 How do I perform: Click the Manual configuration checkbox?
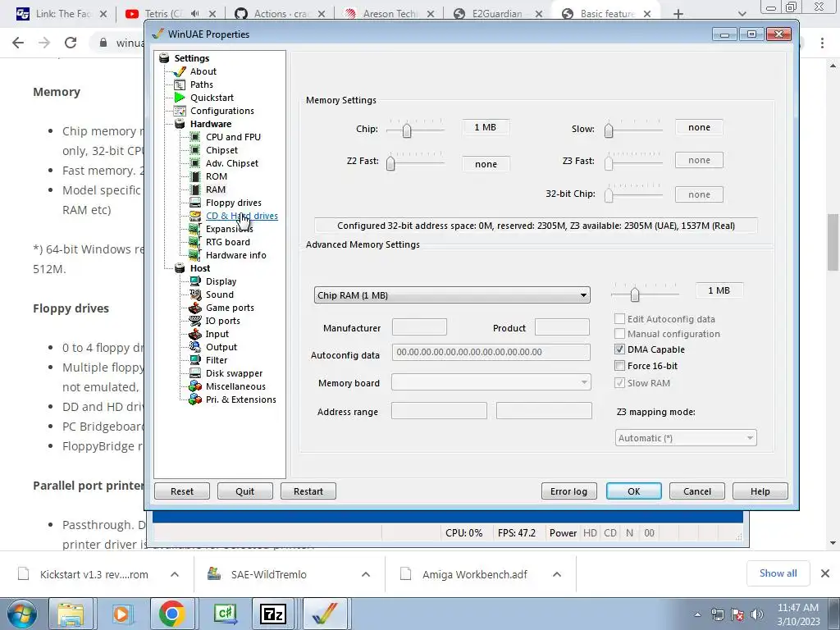620,334
